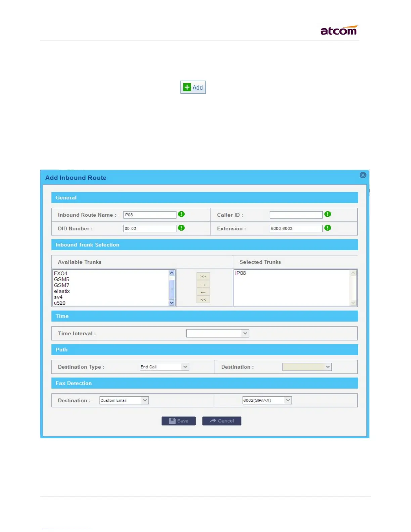Open the Time Interval dropdown
The height and width of the screenshot is (532, 411).
tap(218, 334)
